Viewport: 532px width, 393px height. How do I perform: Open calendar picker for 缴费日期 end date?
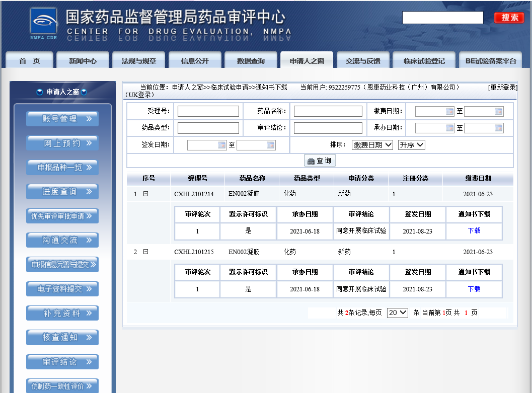[x=498, y=112]
